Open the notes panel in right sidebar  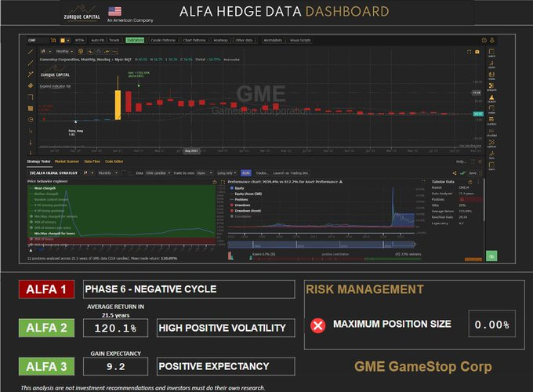click(x=491, y=75)
